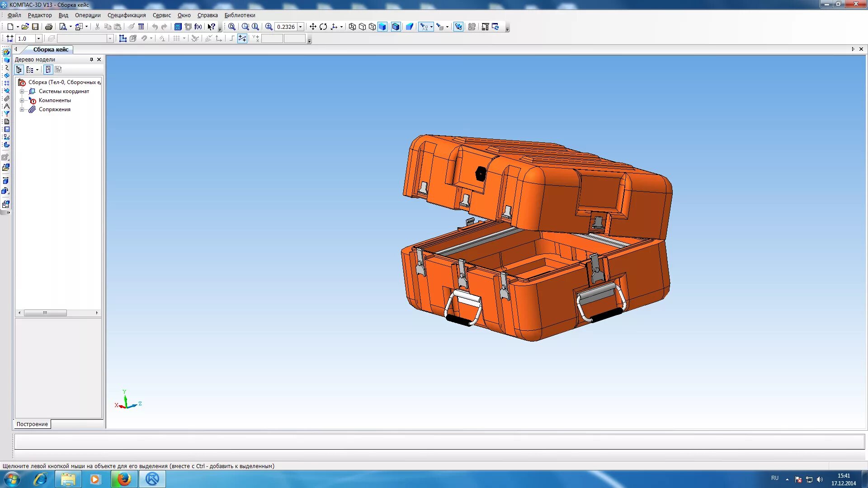This screenshot has width=868, height=488.
Task: Expand the Компоненты tree node
Action: pyautogui.click(x=22, y=100)
